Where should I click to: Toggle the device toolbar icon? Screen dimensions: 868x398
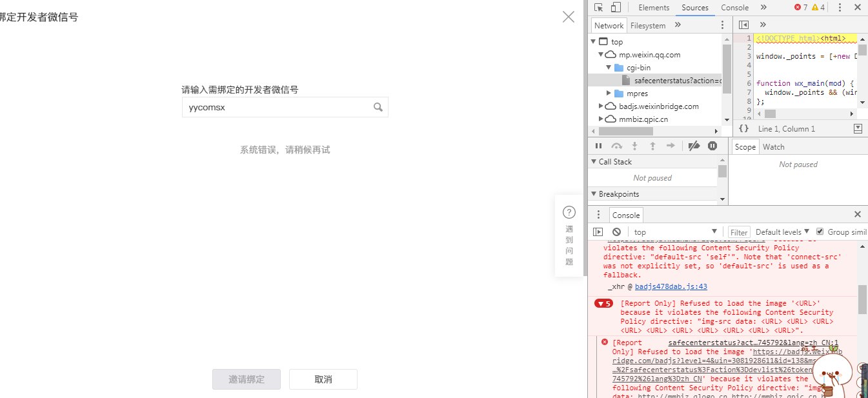(616, 8)
